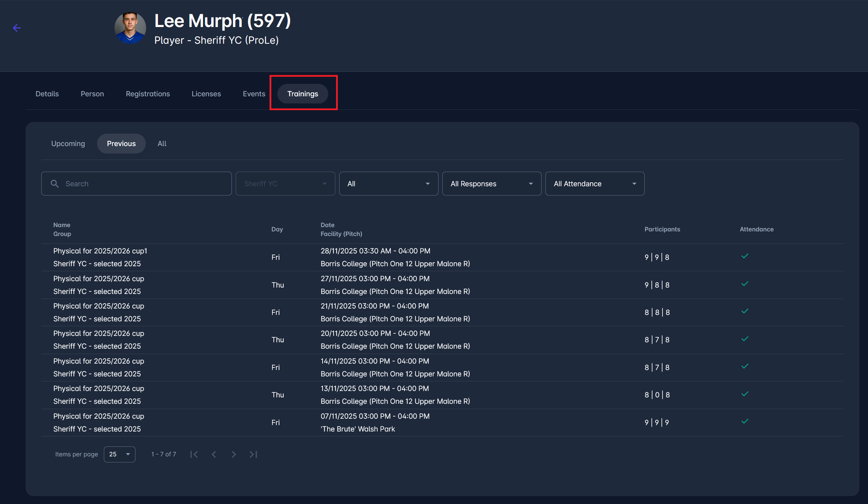
Task: Go to the next page arrow
Action: coord(234,454)
